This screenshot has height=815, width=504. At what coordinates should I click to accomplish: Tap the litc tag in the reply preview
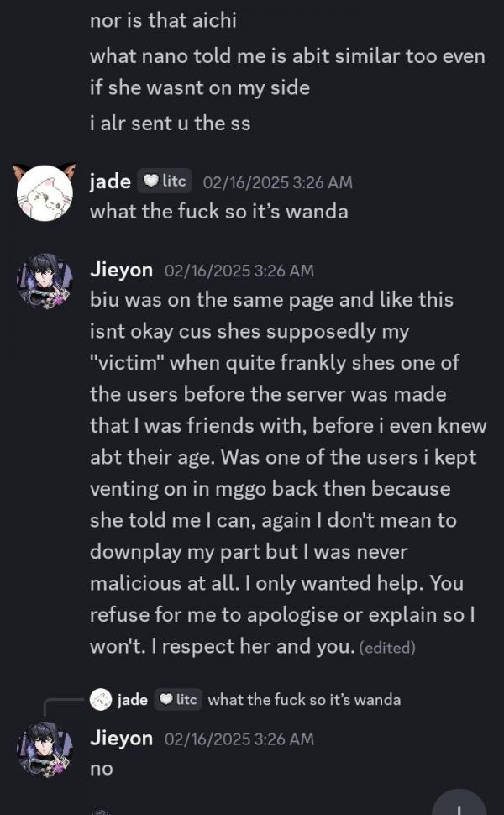tap(178, 700)
